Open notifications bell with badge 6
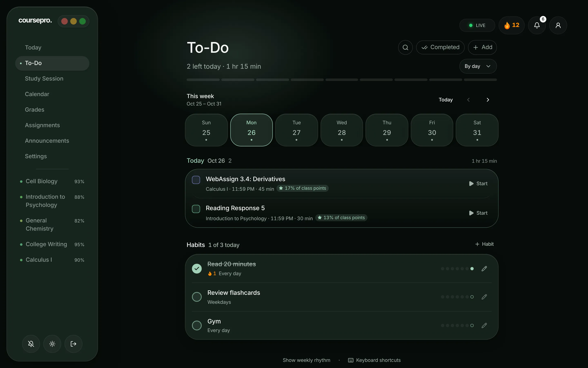Screen dimensions: 588x368 tap(537, 25)
